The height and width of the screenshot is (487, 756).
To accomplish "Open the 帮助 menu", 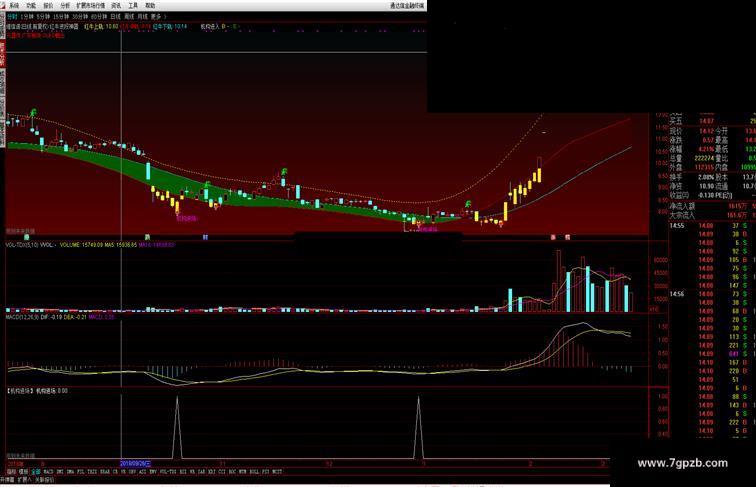I will [150, 6].
